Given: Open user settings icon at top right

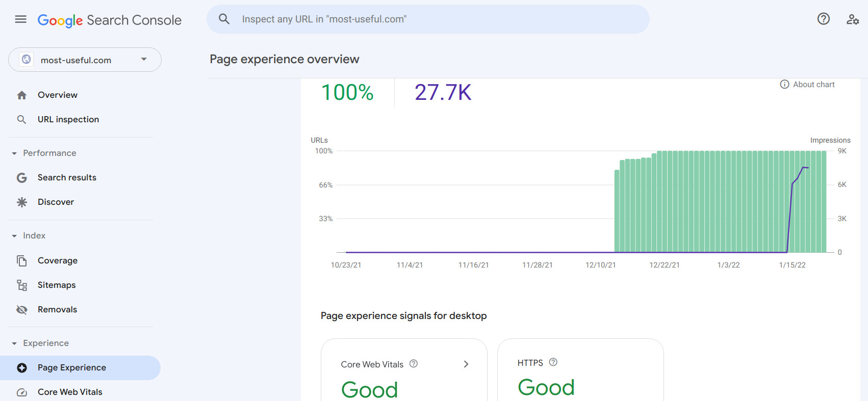Looking at the screenshot, I should coord(853,19).
